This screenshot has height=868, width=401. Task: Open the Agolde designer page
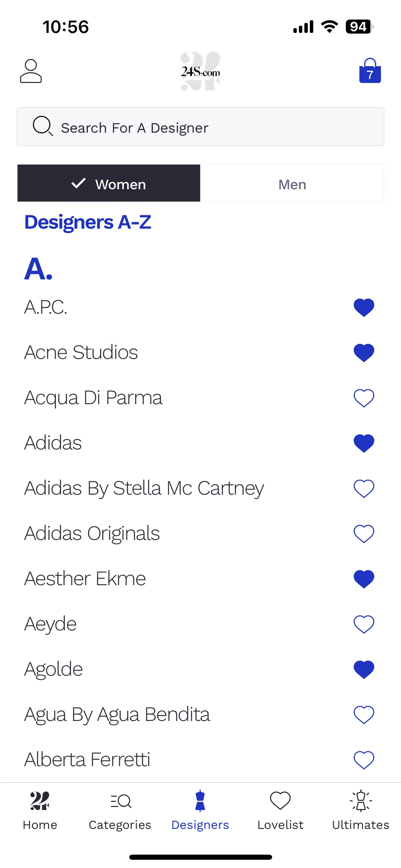point(53,670)
